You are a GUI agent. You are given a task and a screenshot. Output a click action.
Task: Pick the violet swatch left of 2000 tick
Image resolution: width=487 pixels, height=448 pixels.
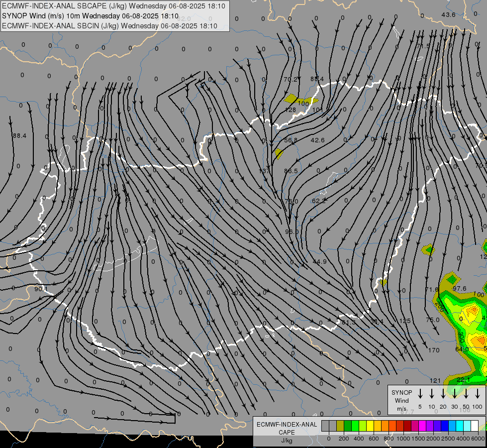click(430, 426)
